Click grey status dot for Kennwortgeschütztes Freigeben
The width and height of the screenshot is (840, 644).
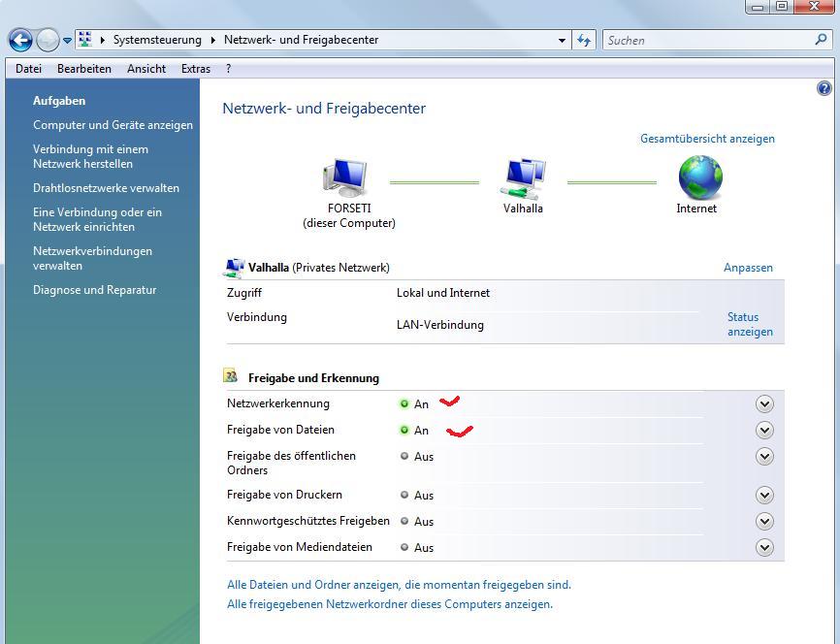(404, 521)
